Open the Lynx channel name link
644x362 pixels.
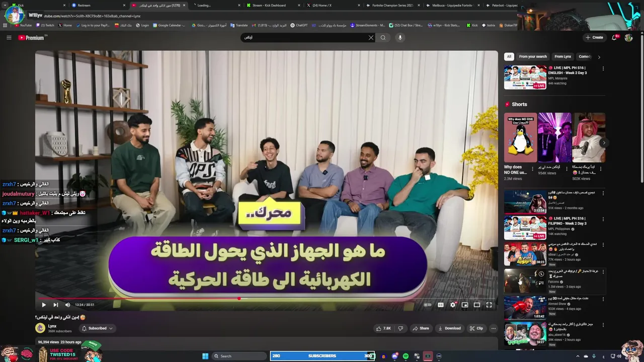[52, 326]
